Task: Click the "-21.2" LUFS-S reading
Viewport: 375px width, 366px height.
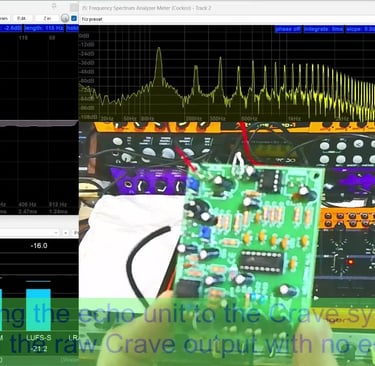Action: (39, 349)
